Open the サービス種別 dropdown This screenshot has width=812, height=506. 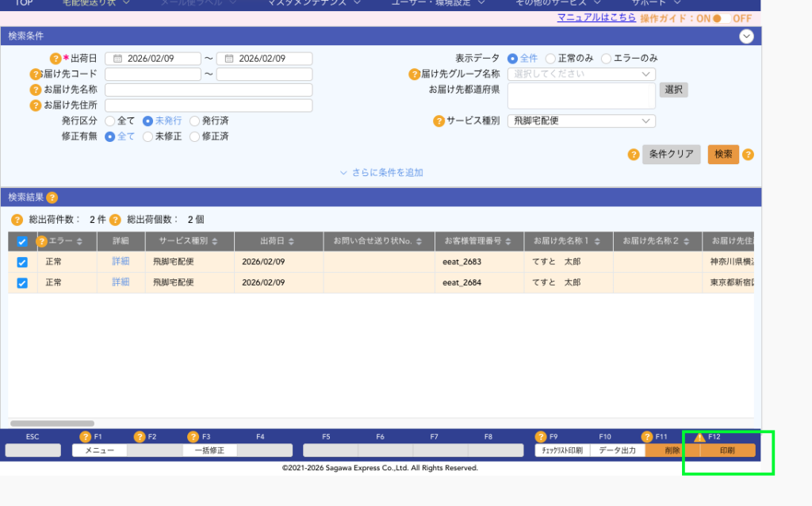[581, 121]
